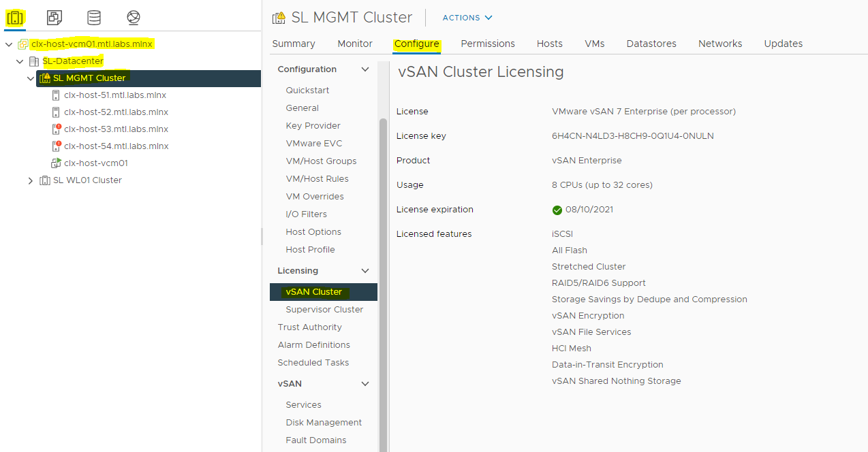Open the VMs tab
The height and width of the screenshot is (452, 868).
(595, 44)
